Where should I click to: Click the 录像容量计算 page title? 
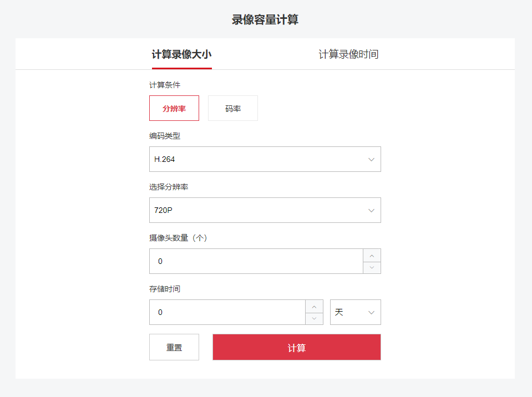point(266,18)
